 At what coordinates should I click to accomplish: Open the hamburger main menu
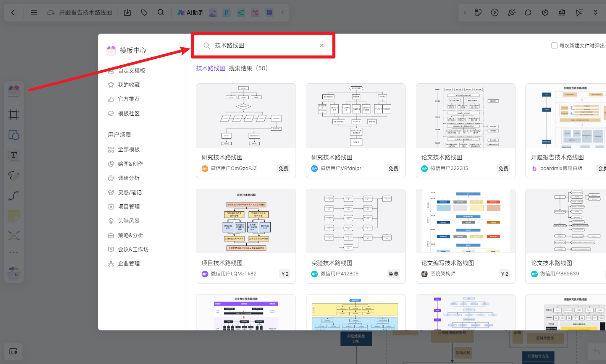pos(34,13)
